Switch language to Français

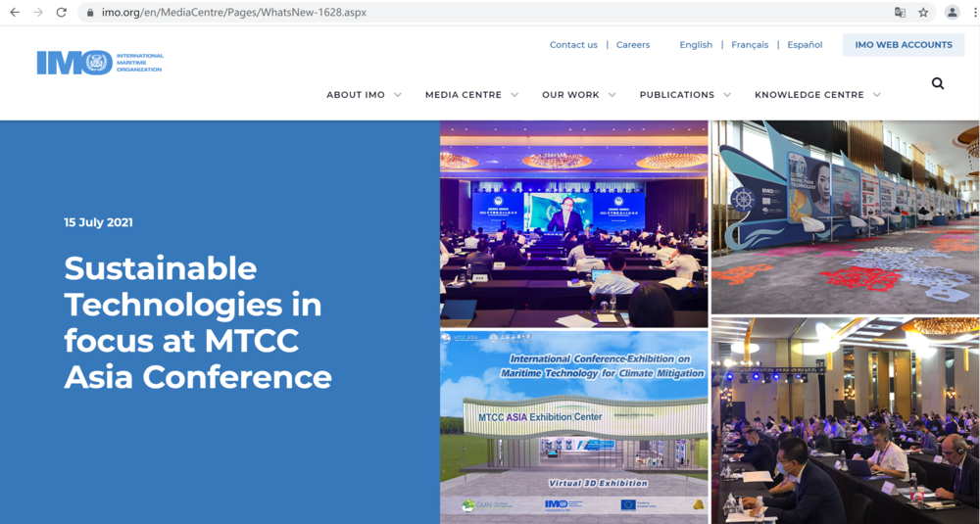(750, 45)
